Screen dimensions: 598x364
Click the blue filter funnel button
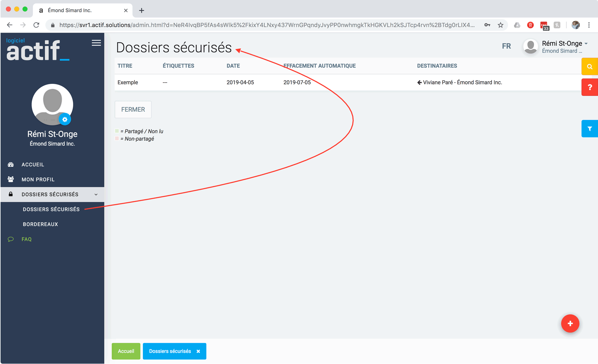pos(589,129)
